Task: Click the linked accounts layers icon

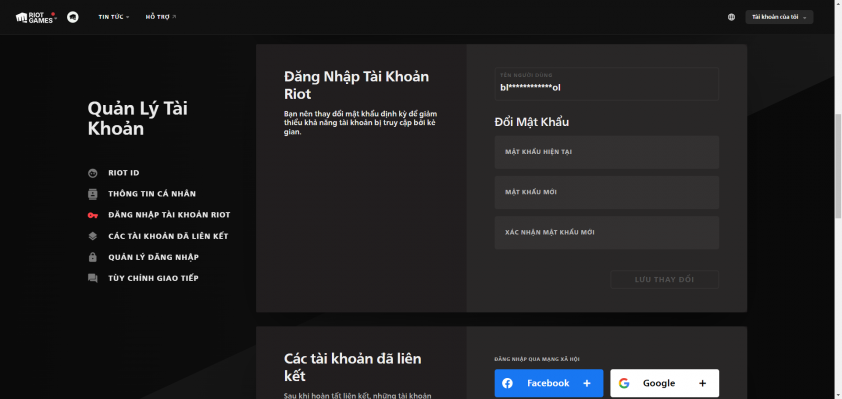Action: [x=93, y=236]
